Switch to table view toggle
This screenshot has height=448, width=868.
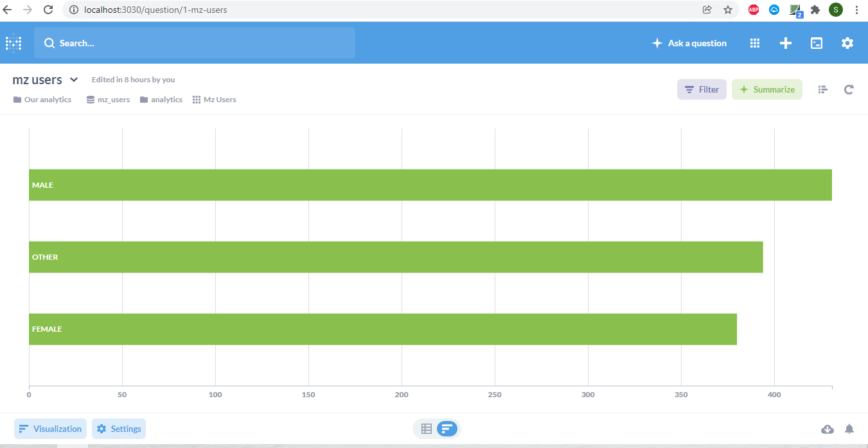(427, 429)
